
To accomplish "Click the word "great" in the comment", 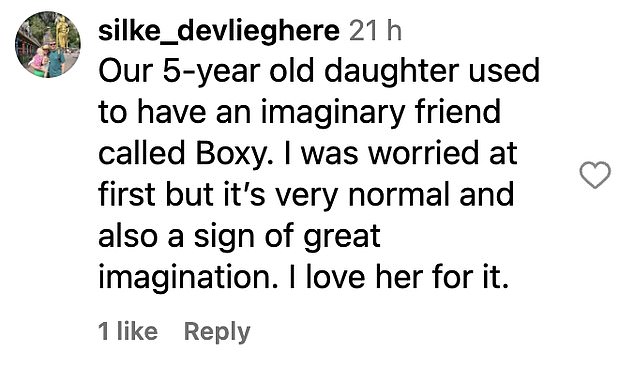I will tap(342, 238).
